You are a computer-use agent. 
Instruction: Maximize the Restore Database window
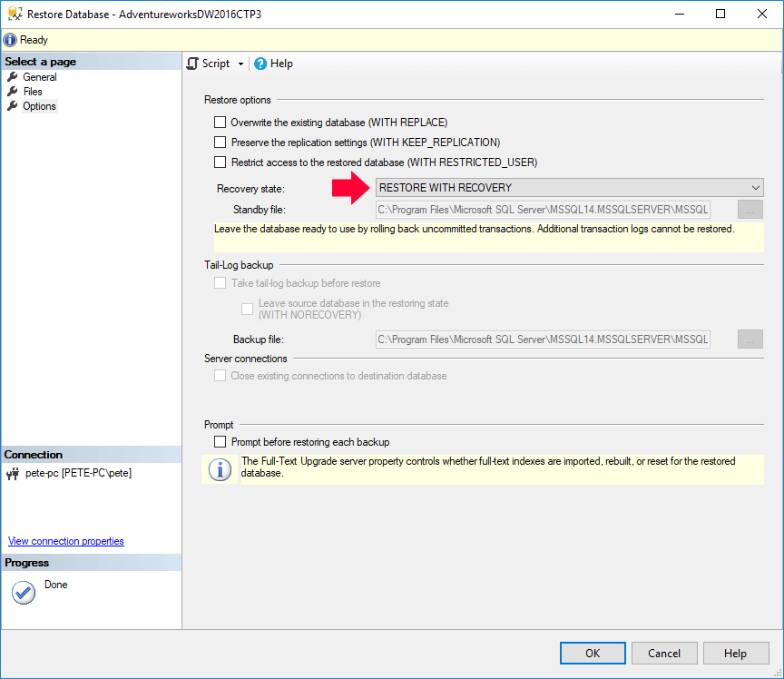point(720,14)
